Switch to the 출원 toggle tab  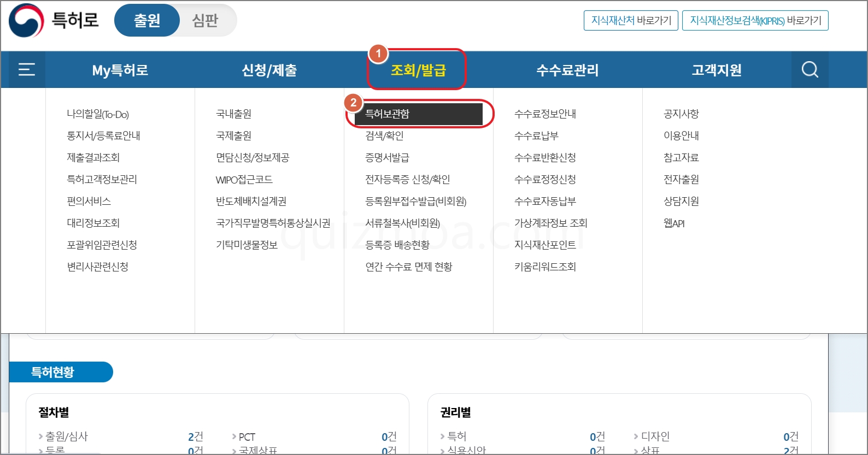click(147, 20)
